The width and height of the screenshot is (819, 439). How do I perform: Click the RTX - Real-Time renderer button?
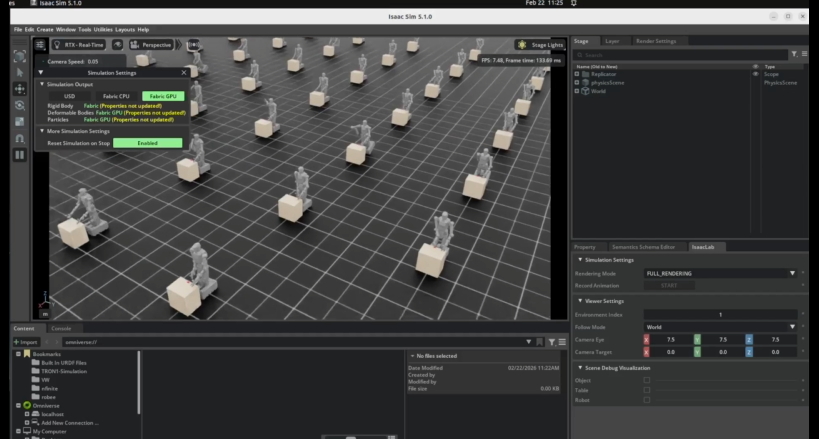coord(77,45)
